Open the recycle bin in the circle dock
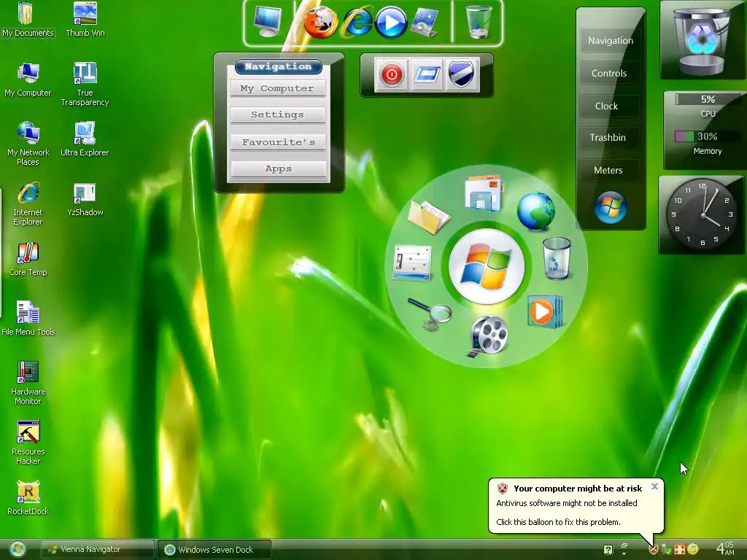This screenshot has height=560, width=747. (x=557, y=258)
